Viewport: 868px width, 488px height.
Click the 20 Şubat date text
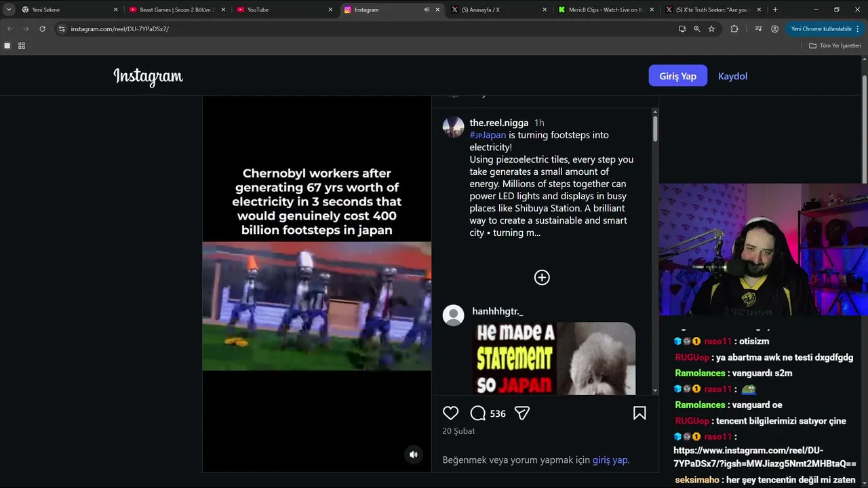point(458,431)
